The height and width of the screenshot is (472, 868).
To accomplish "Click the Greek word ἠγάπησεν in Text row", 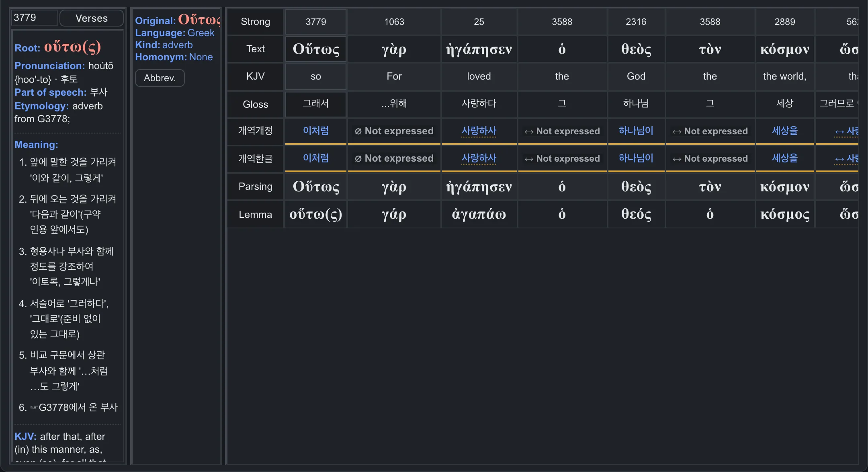I will (x=479, y=49).
